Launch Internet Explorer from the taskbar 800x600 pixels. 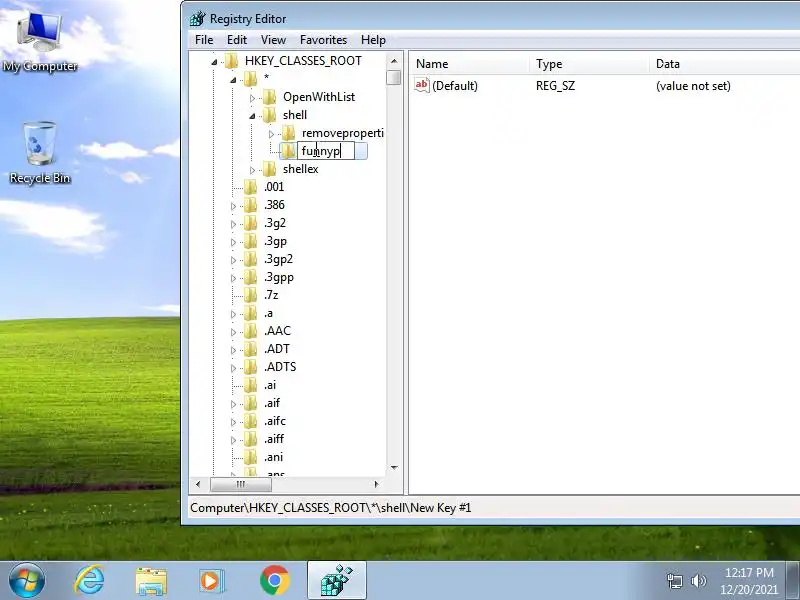coord(89,581)
